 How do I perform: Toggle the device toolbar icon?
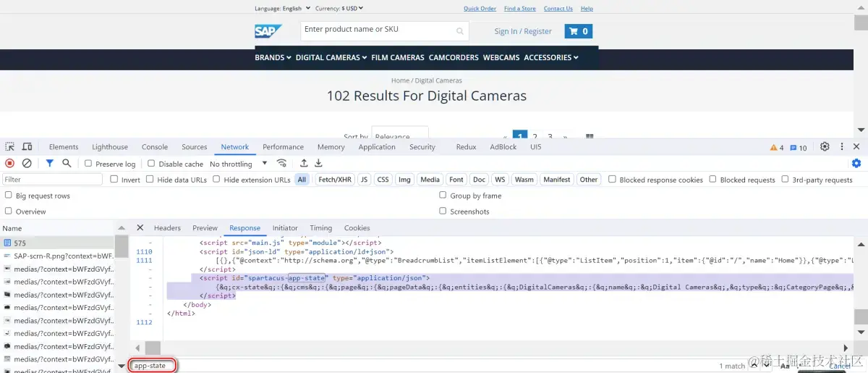tap(27, 146)
